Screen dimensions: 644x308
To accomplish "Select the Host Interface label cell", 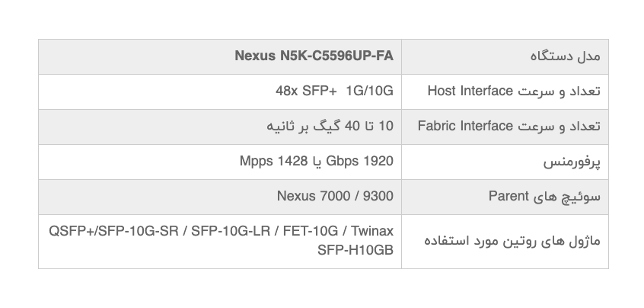I will [x=505, y=92].
